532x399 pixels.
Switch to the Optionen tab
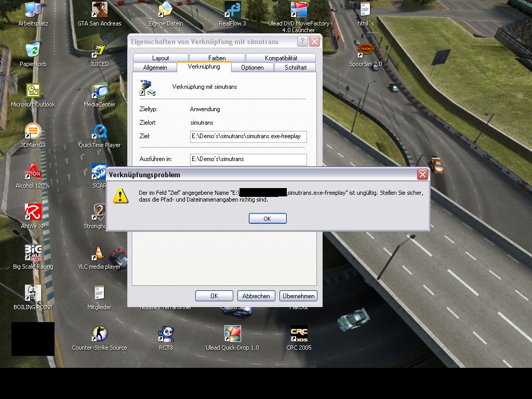point(252,68)
